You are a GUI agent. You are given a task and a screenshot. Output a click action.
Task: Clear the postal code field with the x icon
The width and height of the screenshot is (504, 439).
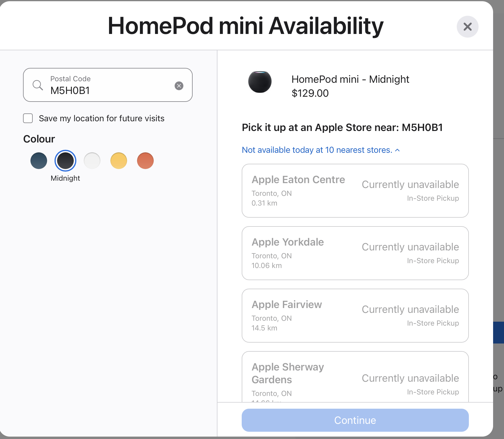click(x=179, y=86)
